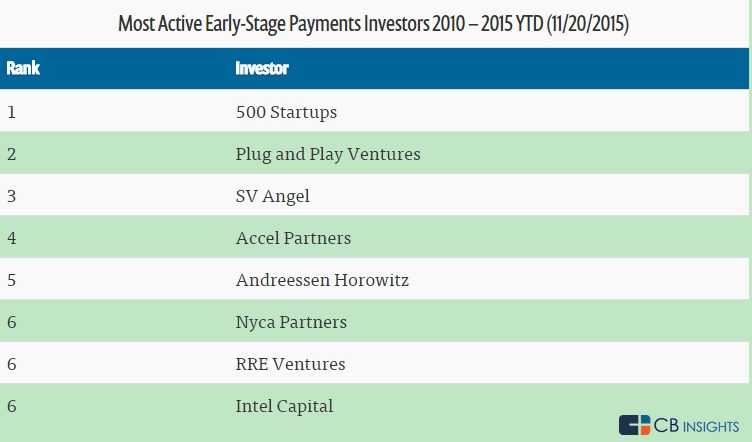Click the rank cell beside Nyca Partners
This screenshot has height=442, width=752.
click(x=12, y=322)
